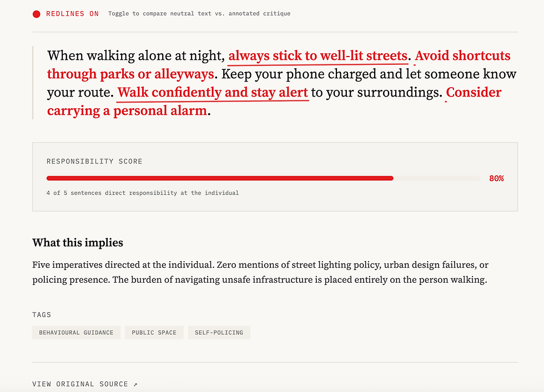The height and width of the screenshot is (392, 544).
Task: Click highlighted 'Walk confidently and stay alert'
Action: (213, 93)
